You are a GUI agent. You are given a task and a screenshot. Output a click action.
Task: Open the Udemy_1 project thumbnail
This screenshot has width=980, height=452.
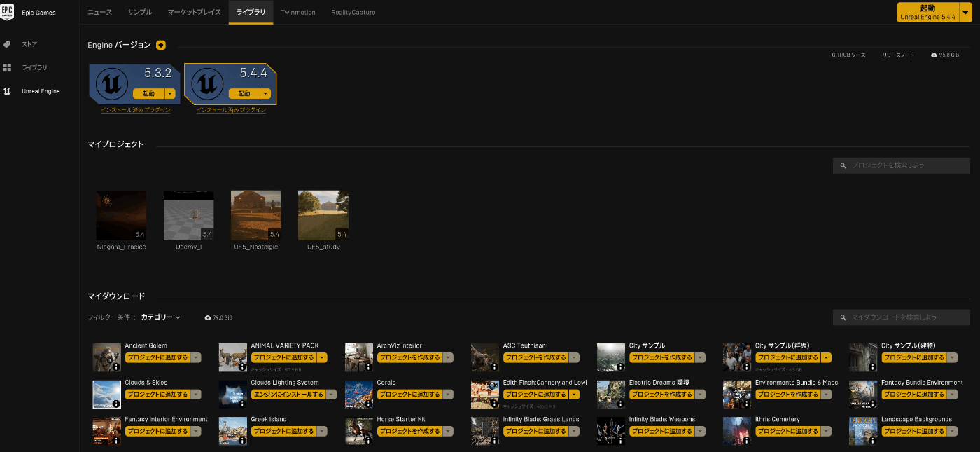(x=188, y=215)
